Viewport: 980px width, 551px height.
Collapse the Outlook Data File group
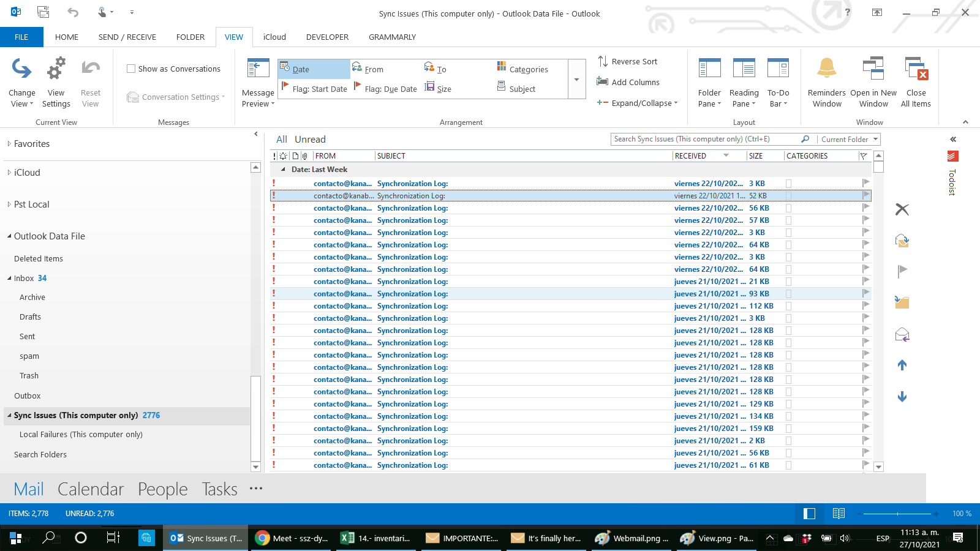pyautogui.click(x=9, y=236)
